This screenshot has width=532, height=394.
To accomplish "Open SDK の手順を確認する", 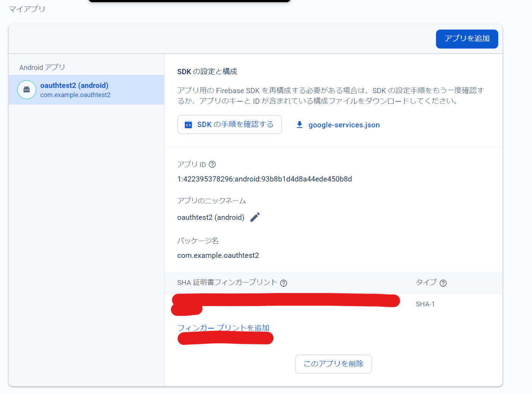I will coord(230,124).
